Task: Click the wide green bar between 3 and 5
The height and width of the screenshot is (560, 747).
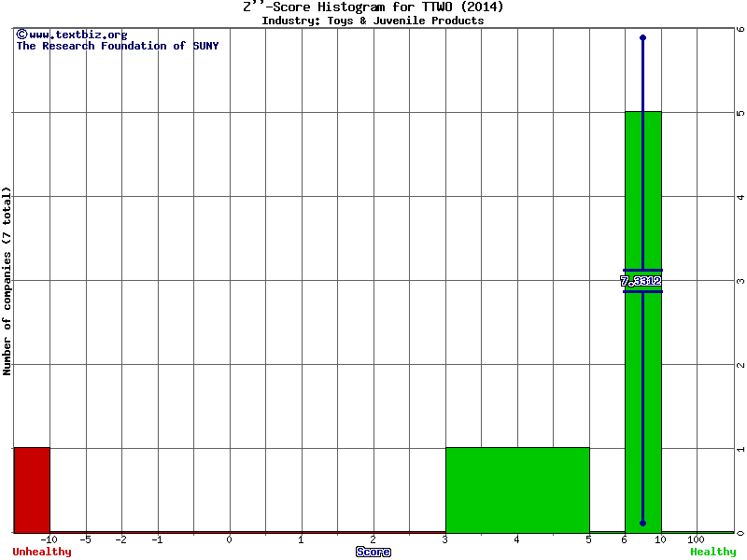Action: (x=517, y=489)
